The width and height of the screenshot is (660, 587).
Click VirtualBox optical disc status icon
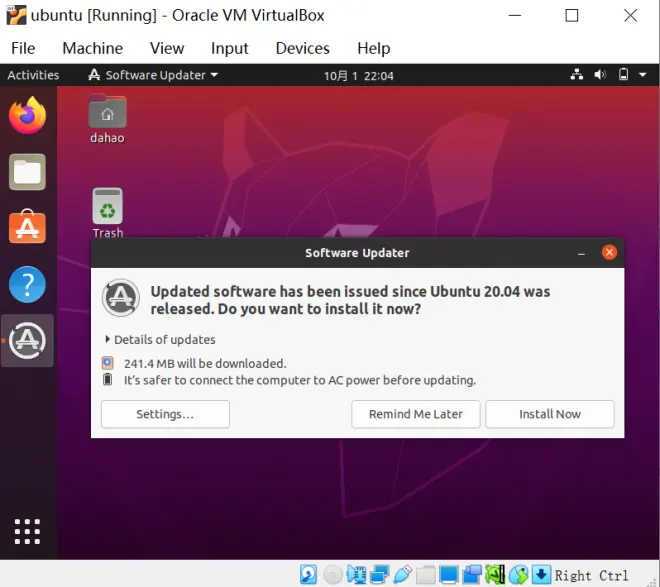point(333,574)
